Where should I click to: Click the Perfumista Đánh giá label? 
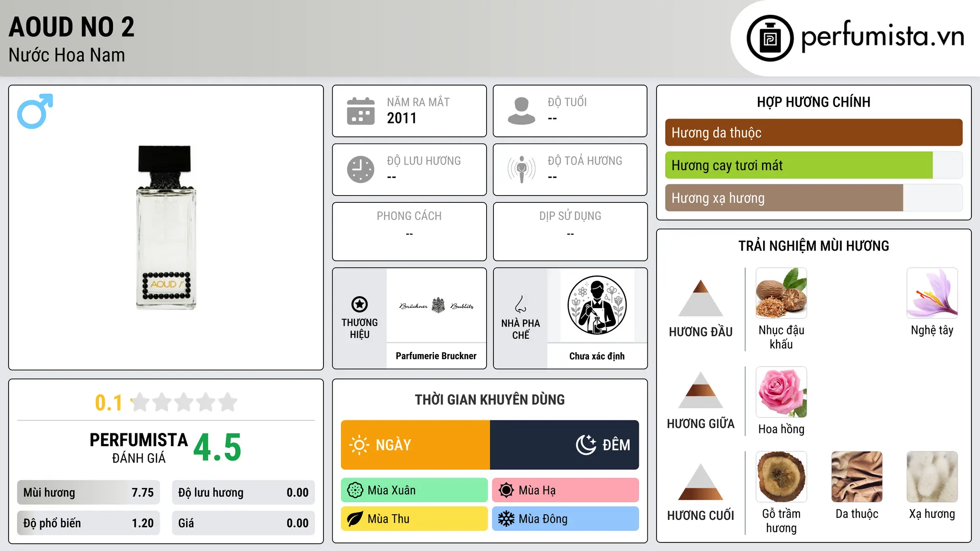(139, 448)
